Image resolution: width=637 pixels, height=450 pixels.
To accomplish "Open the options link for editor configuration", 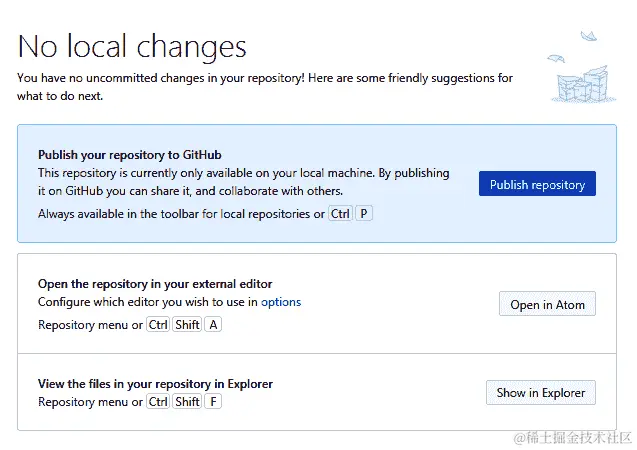I will [x=281, y=301].
